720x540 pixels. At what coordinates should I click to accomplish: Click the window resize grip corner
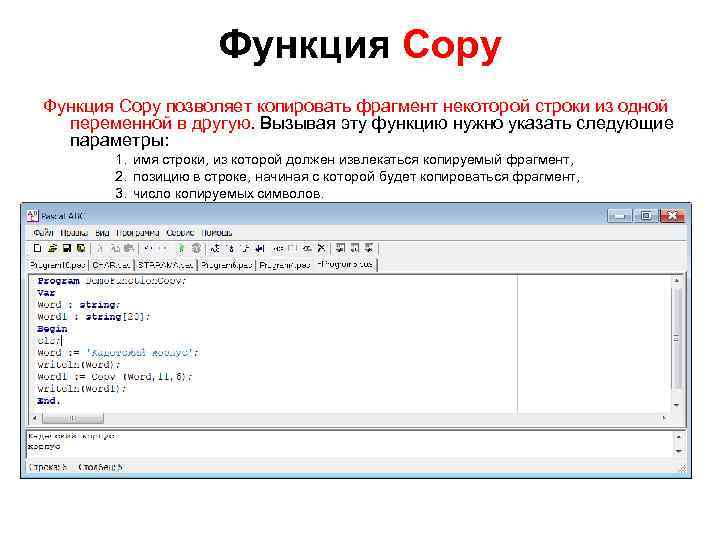[683, 468]
